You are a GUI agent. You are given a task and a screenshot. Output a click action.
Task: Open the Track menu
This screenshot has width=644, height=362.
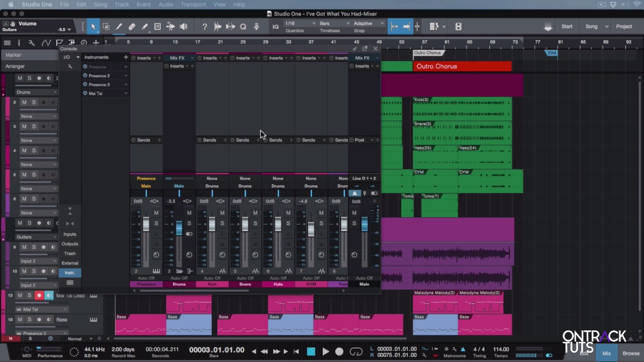[122, 5]
